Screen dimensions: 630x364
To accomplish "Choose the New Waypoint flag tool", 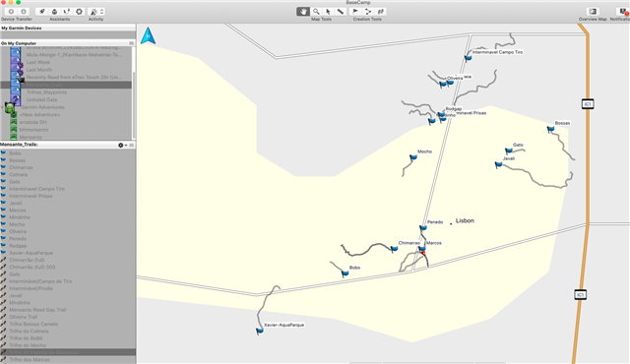I will click(355, 12).
